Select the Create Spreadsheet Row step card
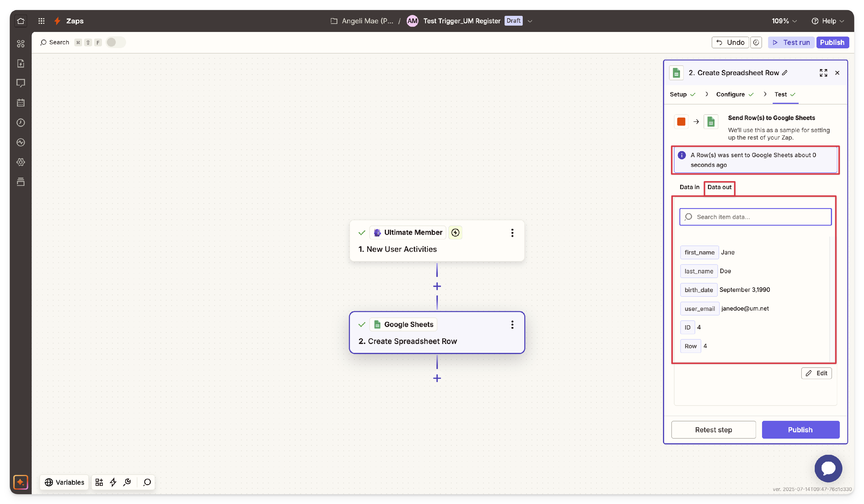Image resolution: width=864 pixels, height=504 pixels. pos(437,332)
